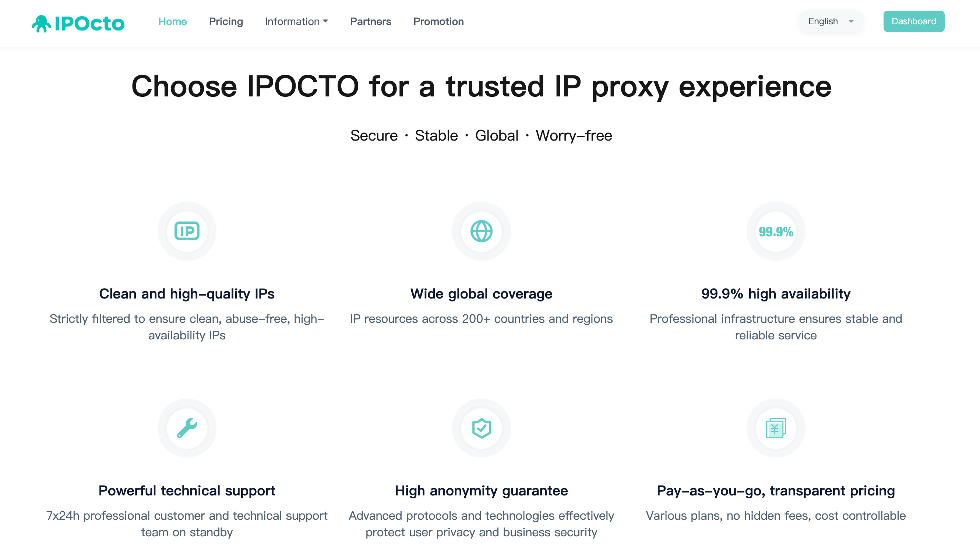This screenshot has width=980, height=558.
Task: Click the "High anonymity guarantee" heading
Action: coord(481,491)
